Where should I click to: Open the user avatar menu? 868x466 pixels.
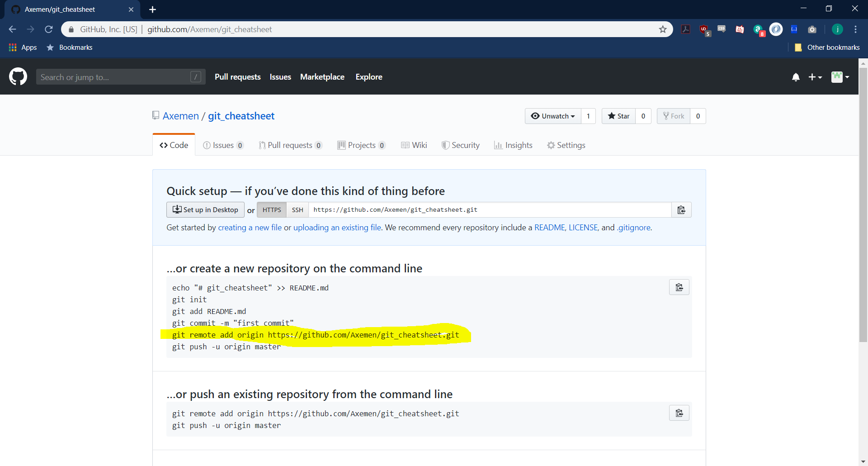840,77
